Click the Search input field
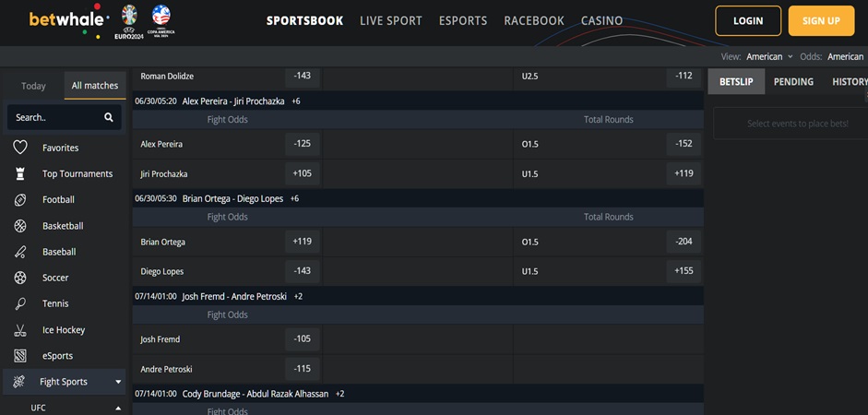Screen dimensions: 868x415 click(54, 117)
